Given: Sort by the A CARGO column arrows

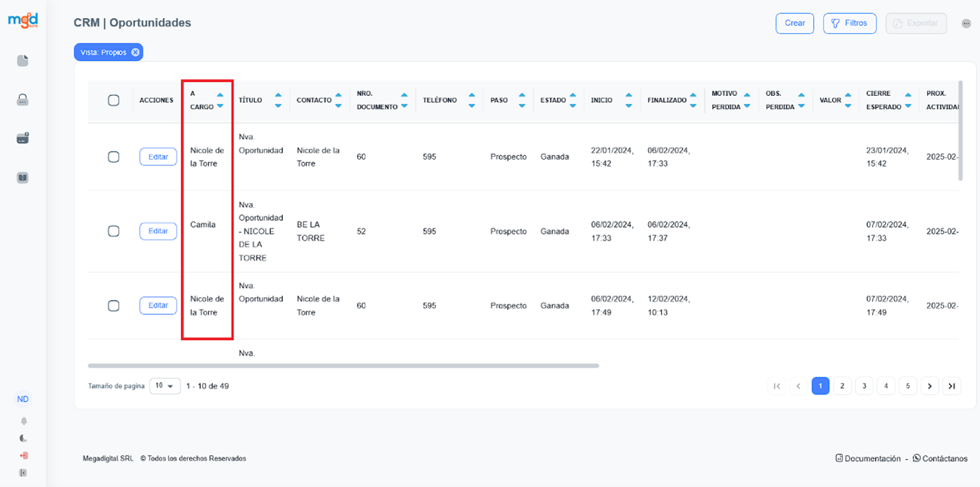Looking at the screenshot, I should (220, 100).
